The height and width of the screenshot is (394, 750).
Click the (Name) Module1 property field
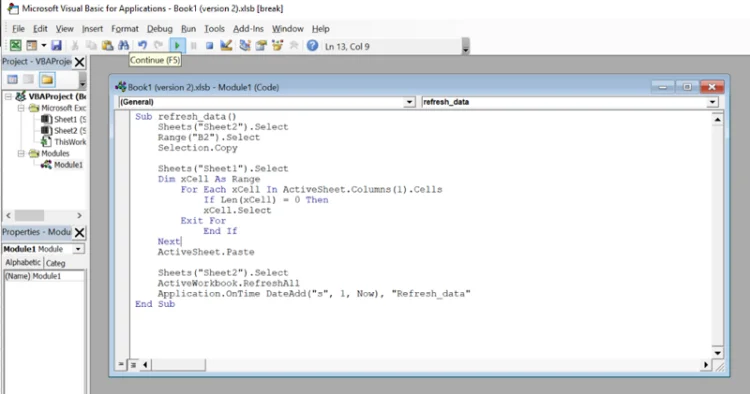(x=44, y=276)
